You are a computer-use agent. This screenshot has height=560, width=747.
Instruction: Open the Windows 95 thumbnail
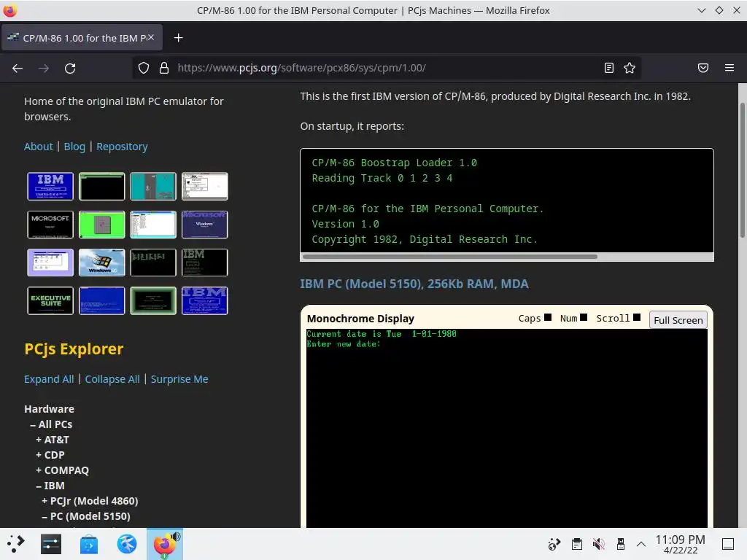tap(102, 262)
